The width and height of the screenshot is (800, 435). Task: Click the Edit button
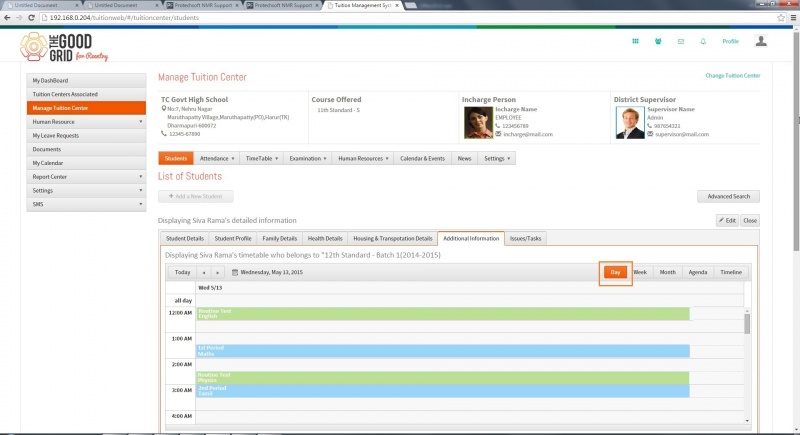pos(727,221)
